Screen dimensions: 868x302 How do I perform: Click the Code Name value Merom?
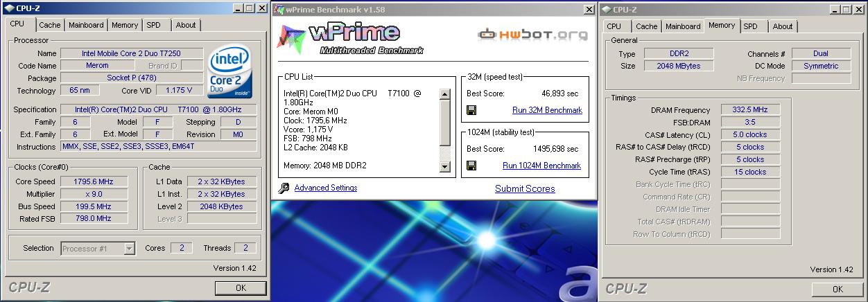98,66
